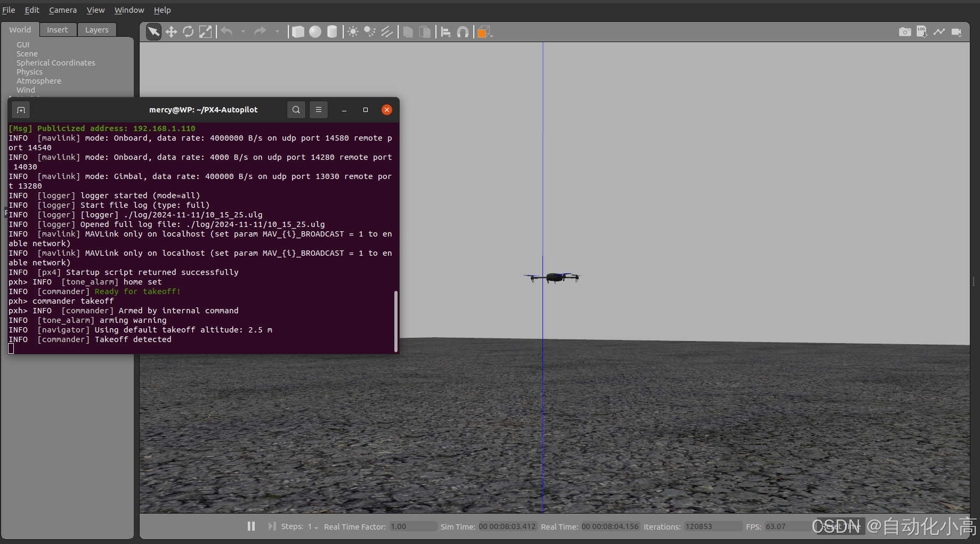Open a new tab in the terminal
The width and height of the screenshot is (980, 544).
(x=21, y=110)
